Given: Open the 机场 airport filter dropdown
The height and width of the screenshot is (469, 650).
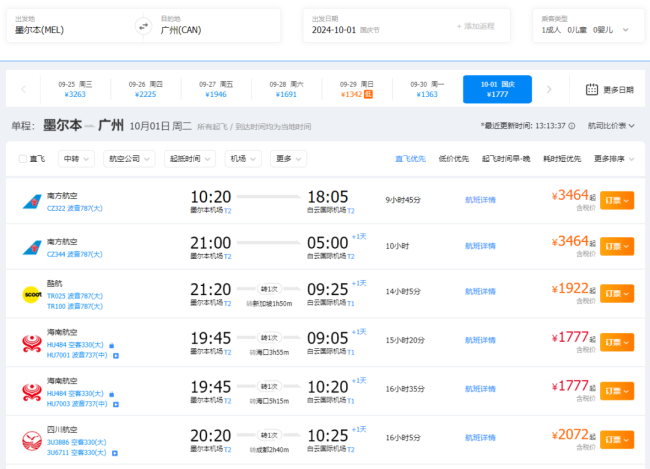Looking at the screenshot, I should [x=243, y=158].
